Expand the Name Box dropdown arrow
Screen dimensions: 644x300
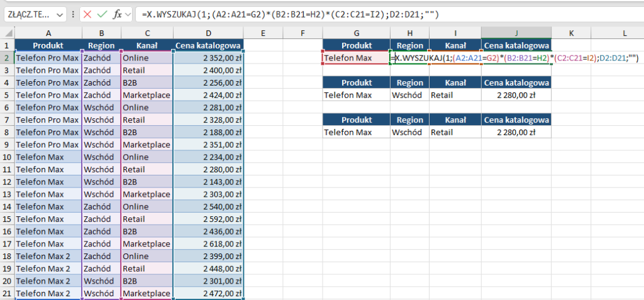[60, 14]
